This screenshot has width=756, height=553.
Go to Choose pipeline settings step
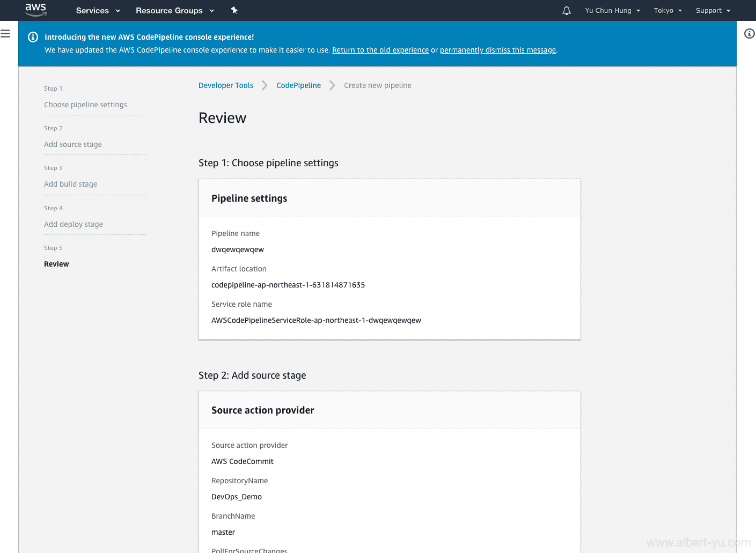click(85, 105)
